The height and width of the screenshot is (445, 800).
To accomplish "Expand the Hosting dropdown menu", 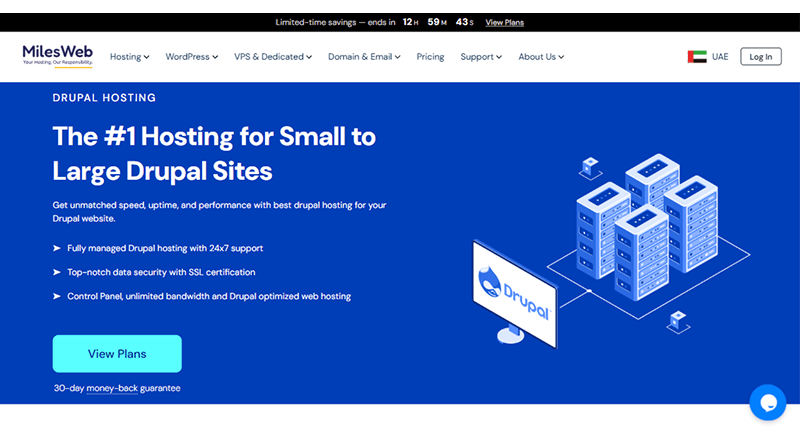I will [x=130, y=57].
